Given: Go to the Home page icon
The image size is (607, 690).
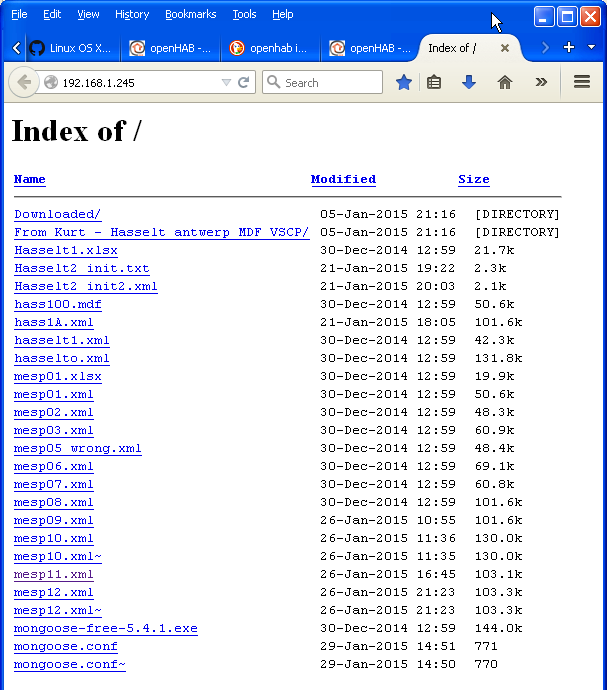Looking at the screenshot, I should [505, 83].
